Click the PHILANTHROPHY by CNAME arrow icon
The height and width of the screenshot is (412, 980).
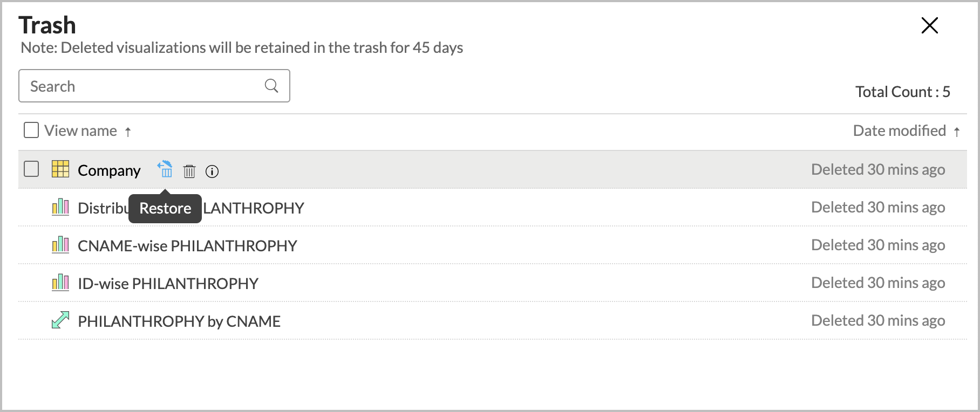click(60, 320)
